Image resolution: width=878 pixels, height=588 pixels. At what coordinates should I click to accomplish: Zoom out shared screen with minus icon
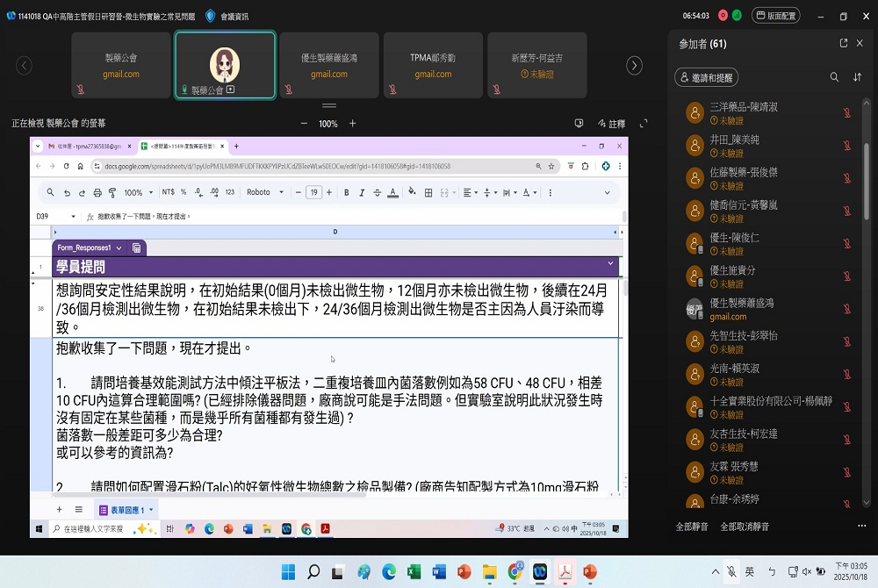(304, 124)
